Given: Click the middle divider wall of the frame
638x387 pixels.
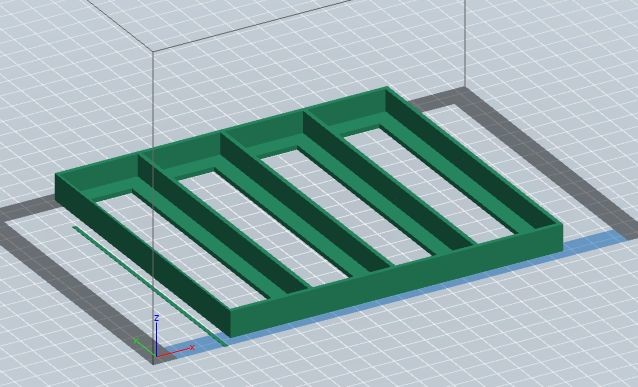Looking at the screenshot, I should click(x=306, y=200).
